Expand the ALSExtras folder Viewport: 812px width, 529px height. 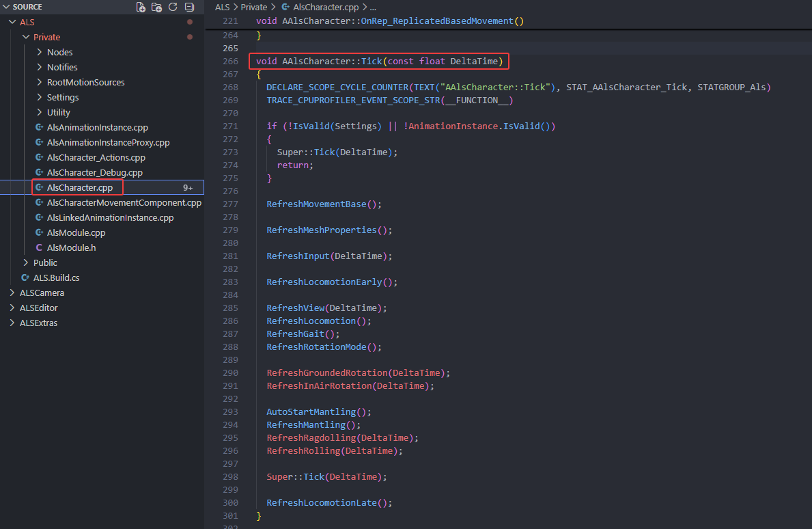pos(12,323)
